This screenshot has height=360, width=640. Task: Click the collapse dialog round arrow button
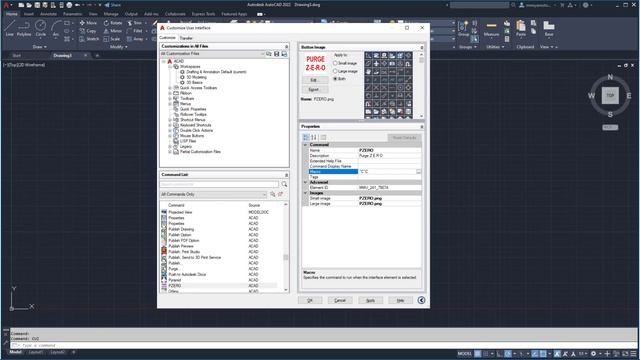pyautogui.click(x=421, y=300)
